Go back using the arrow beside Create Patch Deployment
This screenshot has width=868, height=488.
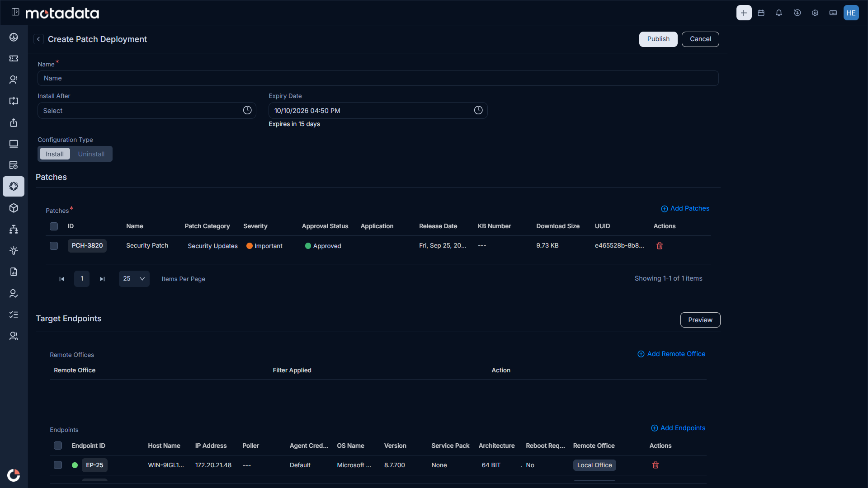(x=39, y=39)
